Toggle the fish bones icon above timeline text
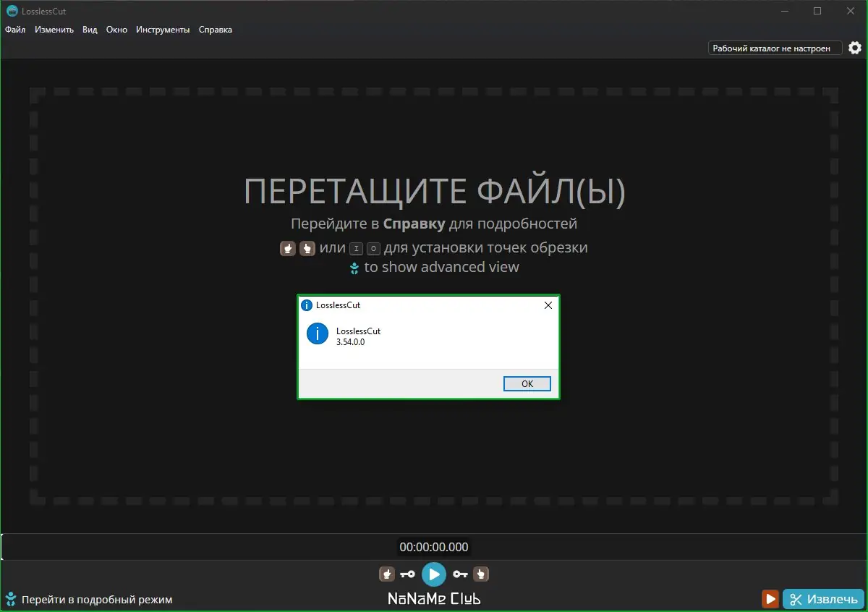The image size is (868, 612). (354, 267)
